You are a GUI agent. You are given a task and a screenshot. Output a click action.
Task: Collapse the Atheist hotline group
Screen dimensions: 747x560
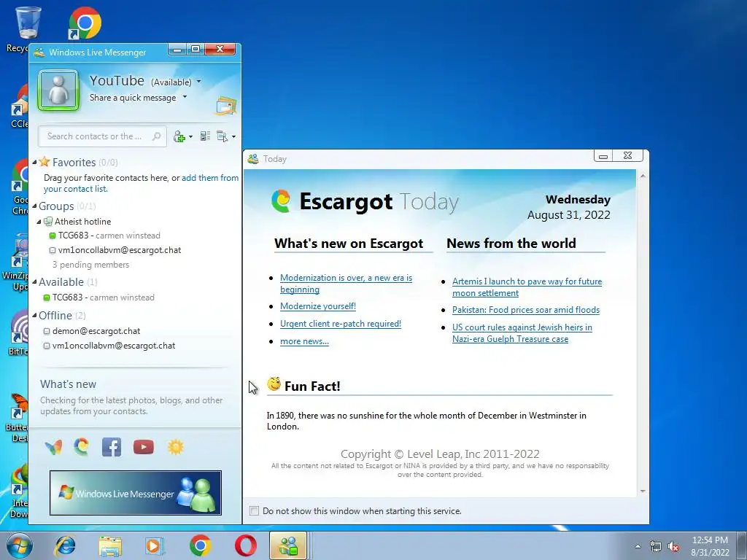point(39,222)
